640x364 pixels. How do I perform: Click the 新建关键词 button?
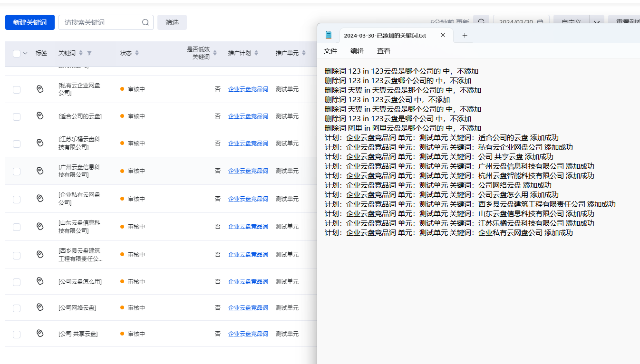coord(30,22)
